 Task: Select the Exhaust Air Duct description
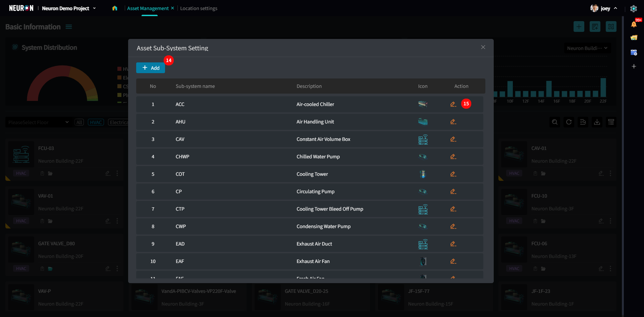click(x=314, y=244)
